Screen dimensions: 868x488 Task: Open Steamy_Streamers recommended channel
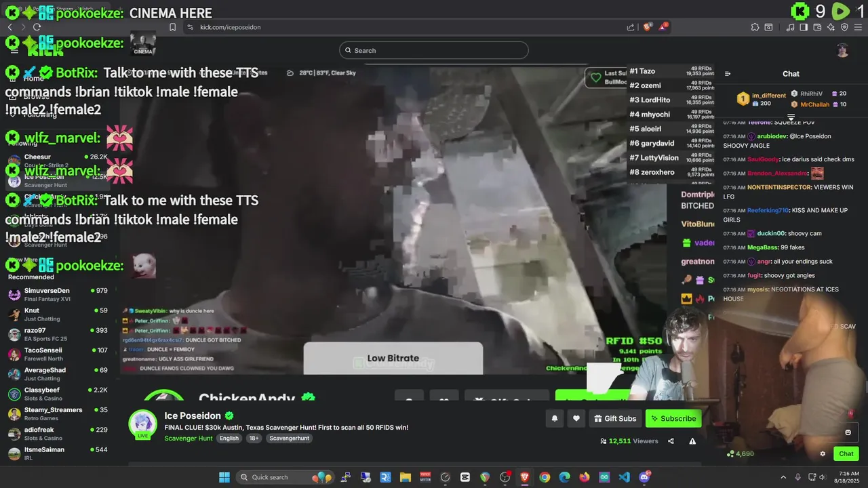click(58, 413)
